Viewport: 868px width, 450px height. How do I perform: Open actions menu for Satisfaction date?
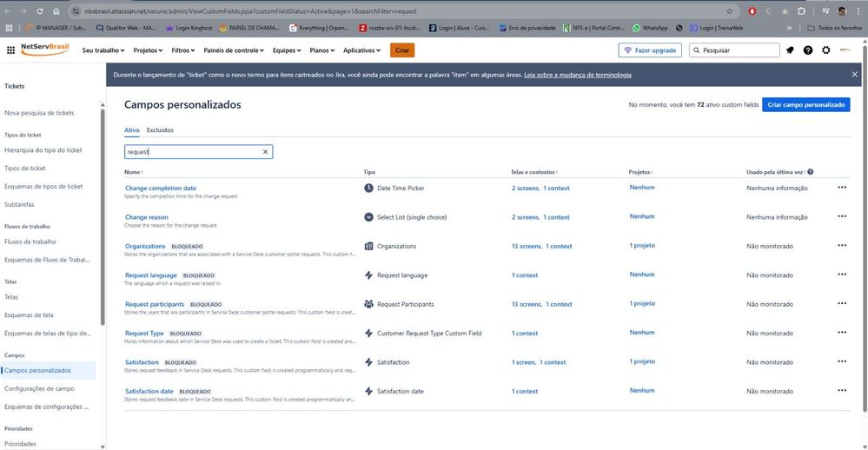[x=842, y=391]
